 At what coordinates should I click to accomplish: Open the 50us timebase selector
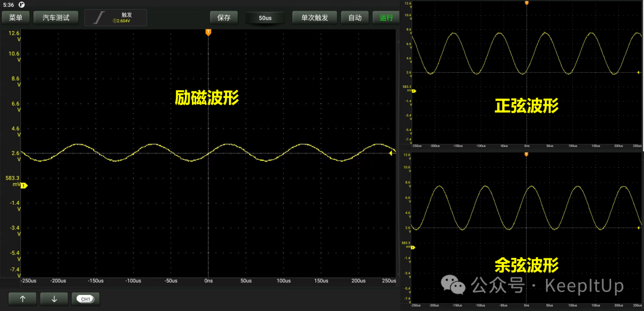[265, 18]
